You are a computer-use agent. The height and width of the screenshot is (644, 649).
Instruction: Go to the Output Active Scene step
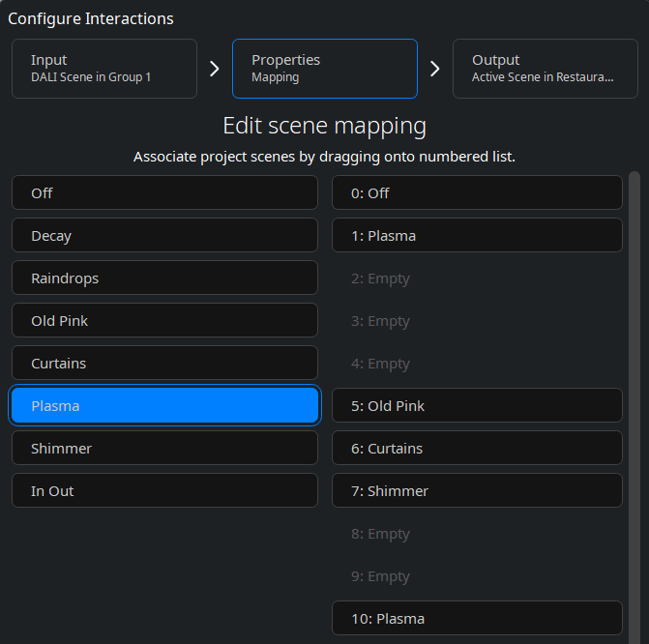[x=546, y=69]
